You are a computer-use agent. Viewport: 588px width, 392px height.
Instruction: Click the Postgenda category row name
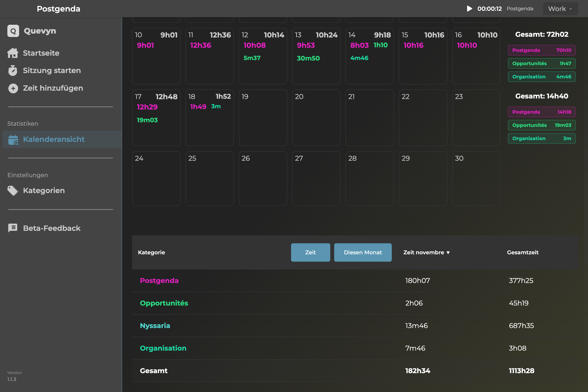pos(159,281)
